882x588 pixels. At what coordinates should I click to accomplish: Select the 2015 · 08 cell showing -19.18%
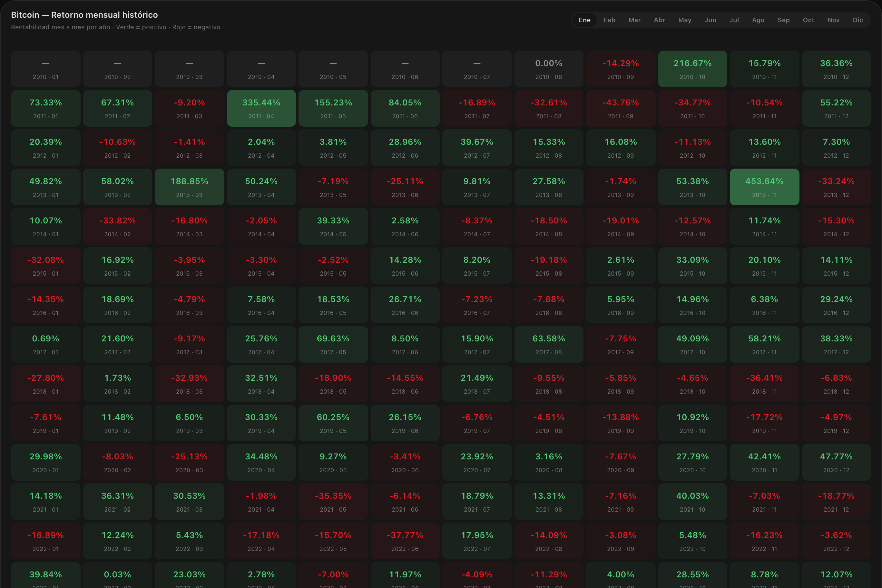tap(549, 266)
